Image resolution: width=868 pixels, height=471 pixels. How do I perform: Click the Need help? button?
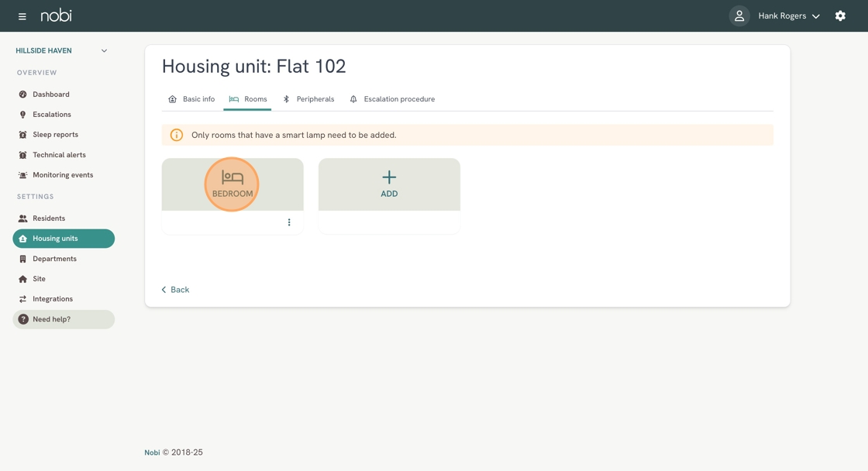point(64,319)
